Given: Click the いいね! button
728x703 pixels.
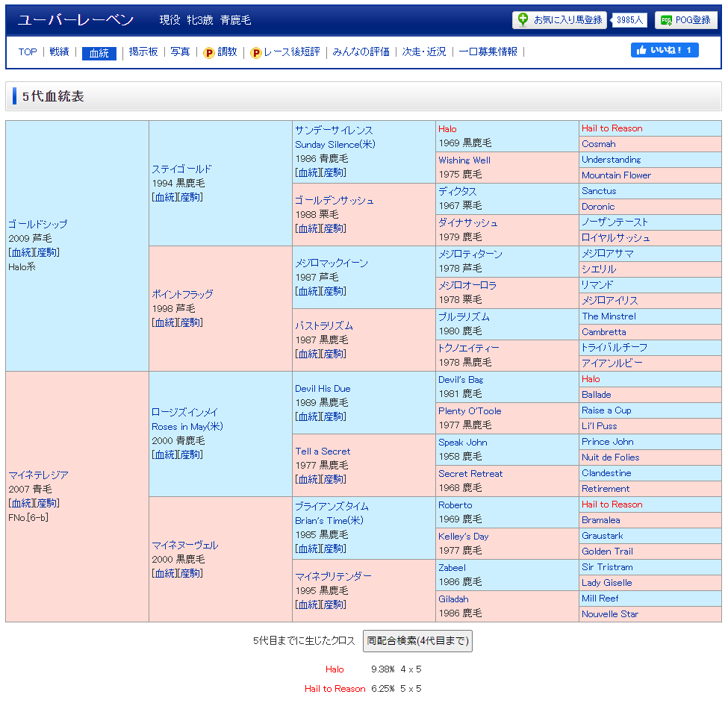Looking at the screenshot, I should (x=665, y=50).
